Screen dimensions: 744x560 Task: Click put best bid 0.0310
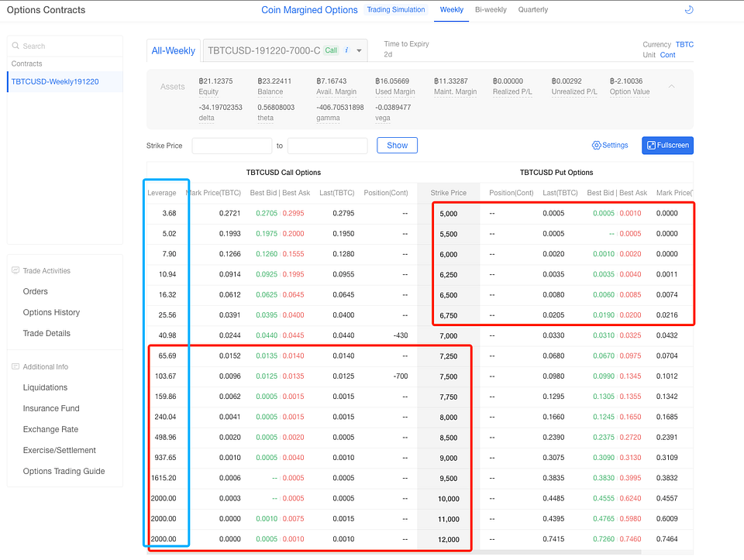pyautogui.click(x=604, y=335)
